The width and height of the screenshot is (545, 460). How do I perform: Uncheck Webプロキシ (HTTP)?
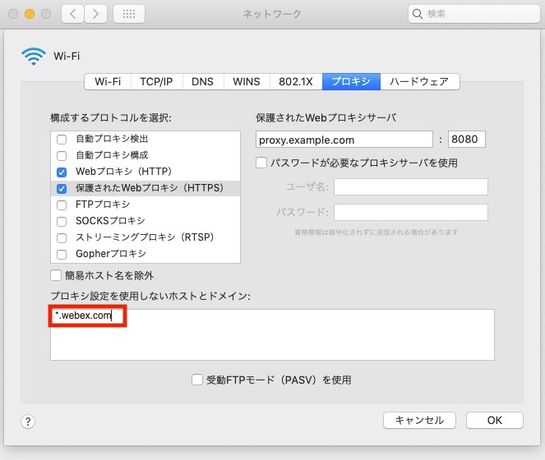62,172
